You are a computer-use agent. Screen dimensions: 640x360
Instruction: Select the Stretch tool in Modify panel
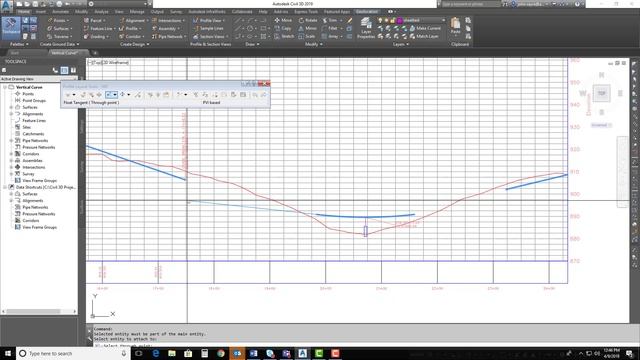284,36
